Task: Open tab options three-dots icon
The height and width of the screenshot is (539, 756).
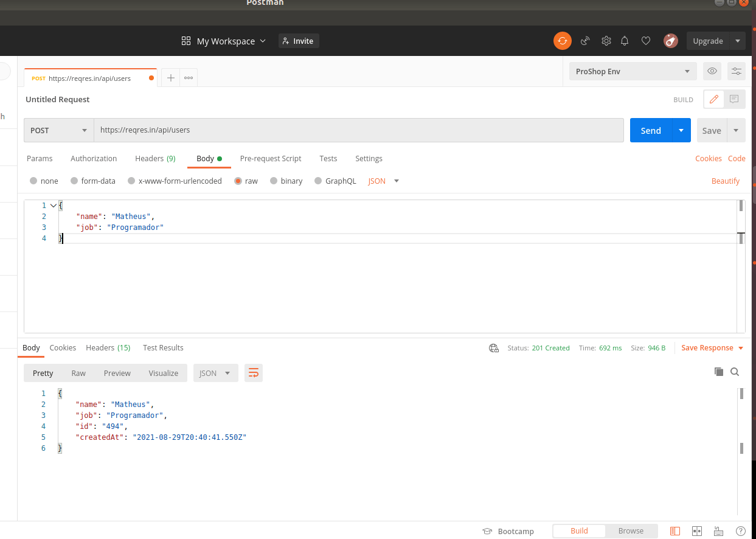Action: 189,78
